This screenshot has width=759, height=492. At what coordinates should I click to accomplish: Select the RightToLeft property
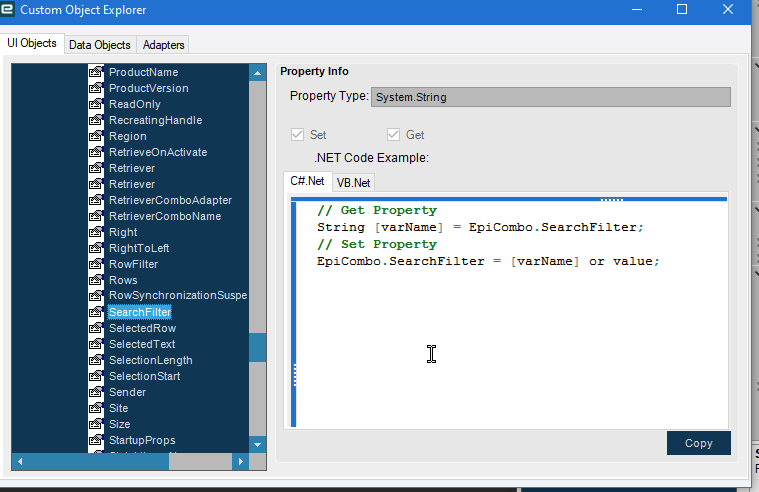[x=139, y=248]
